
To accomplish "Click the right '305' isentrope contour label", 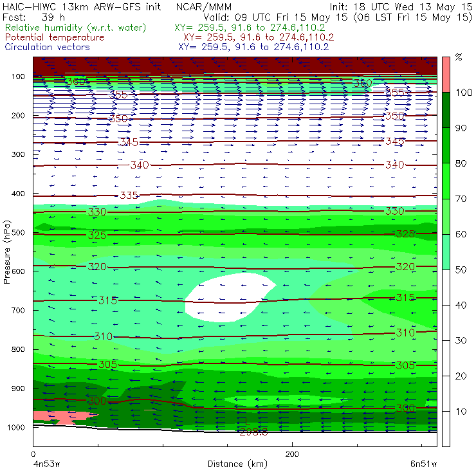I will pos(405,365).
